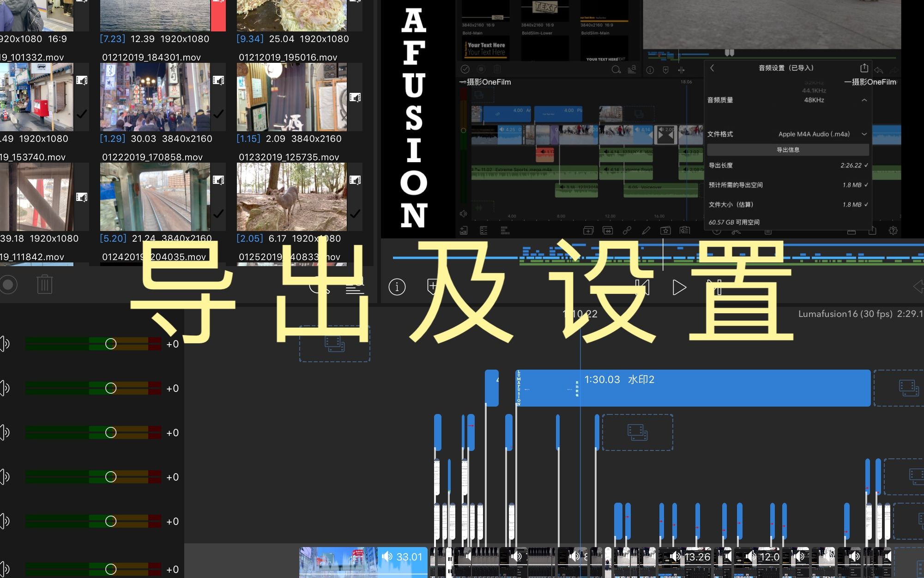Screen dimensions: 924x578
Task: Tap the record voiceover button bottom left
Action: [7, 285]
